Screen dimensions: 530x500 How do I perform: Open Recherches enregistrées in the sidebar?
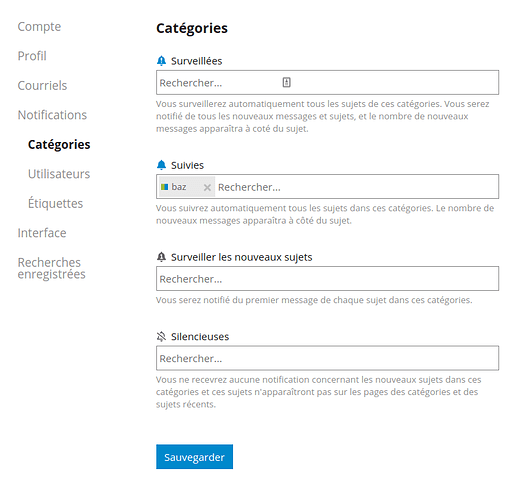click(x=51, y=268)
